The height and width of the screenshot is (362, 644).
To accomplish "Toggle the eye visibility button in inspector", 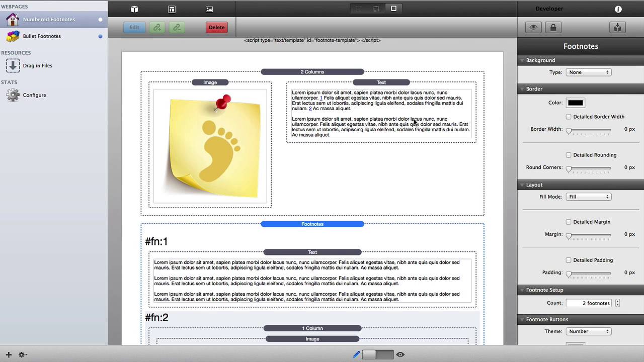I will (x=533, y=28).
